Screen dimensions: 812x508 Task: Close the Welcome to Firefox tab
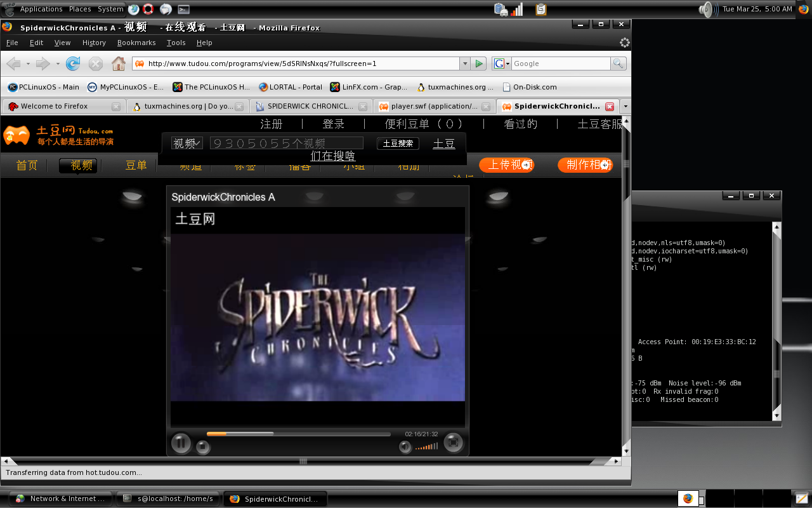coord(115,106)
